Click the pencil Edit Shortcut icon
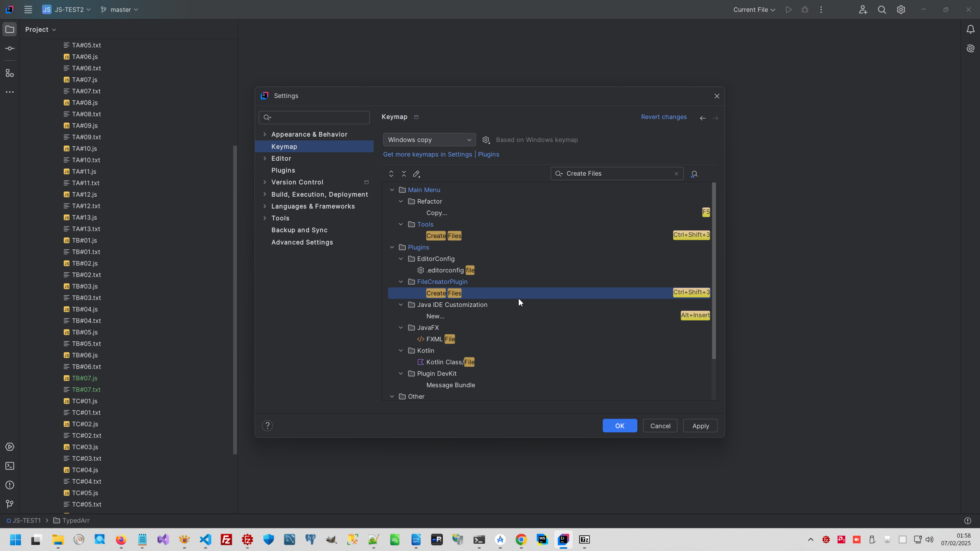The image size is (980, 551). [x=416, y=174]
